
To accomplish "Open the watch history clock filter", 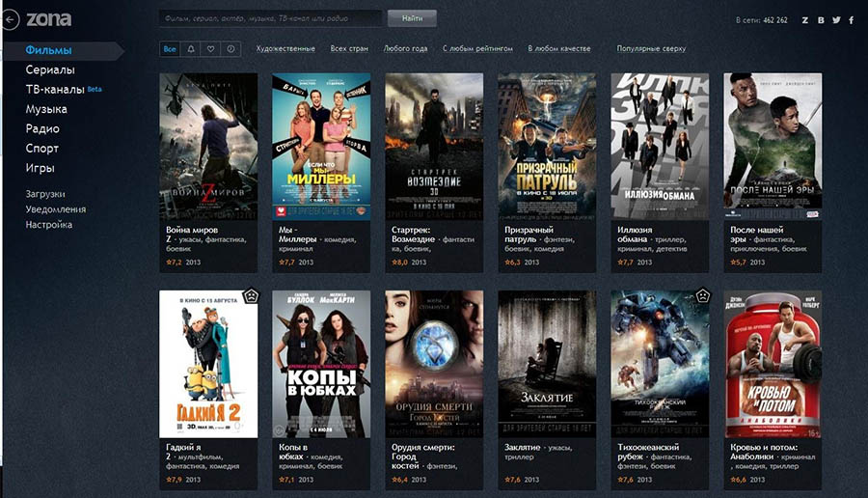I will [x=231, y=48].
